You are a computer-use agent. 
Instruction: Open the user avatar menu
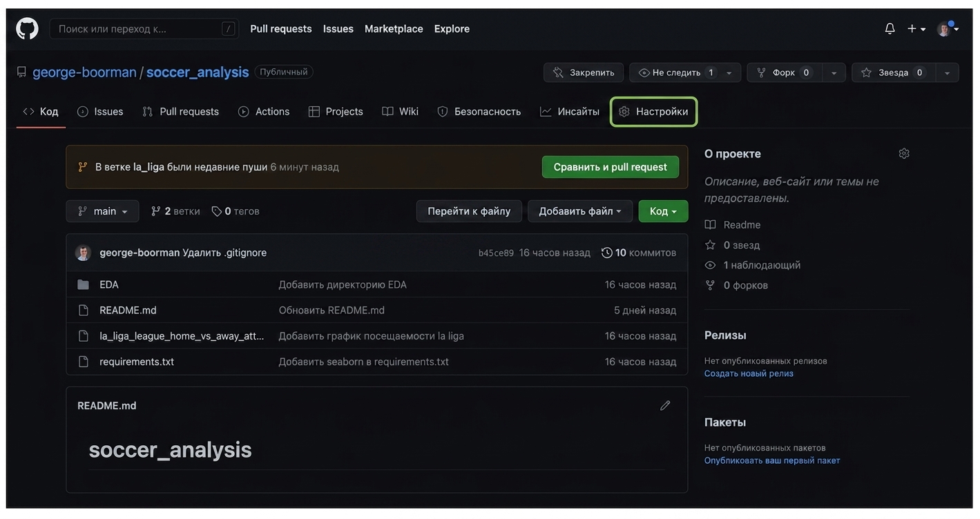click(x=948, y=28)
